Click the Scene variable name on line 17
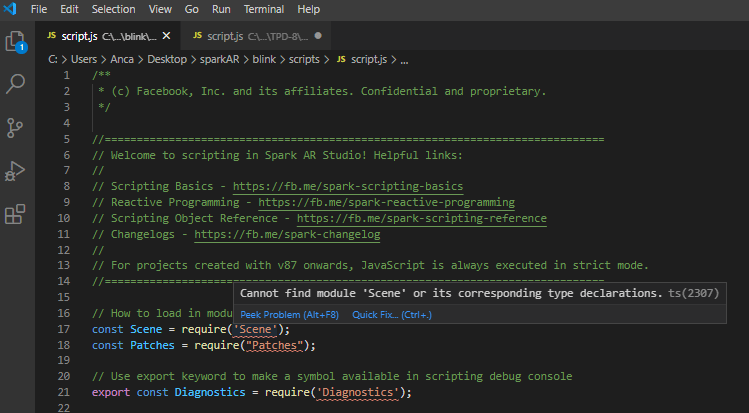The image size is (749, 413). 146,329
